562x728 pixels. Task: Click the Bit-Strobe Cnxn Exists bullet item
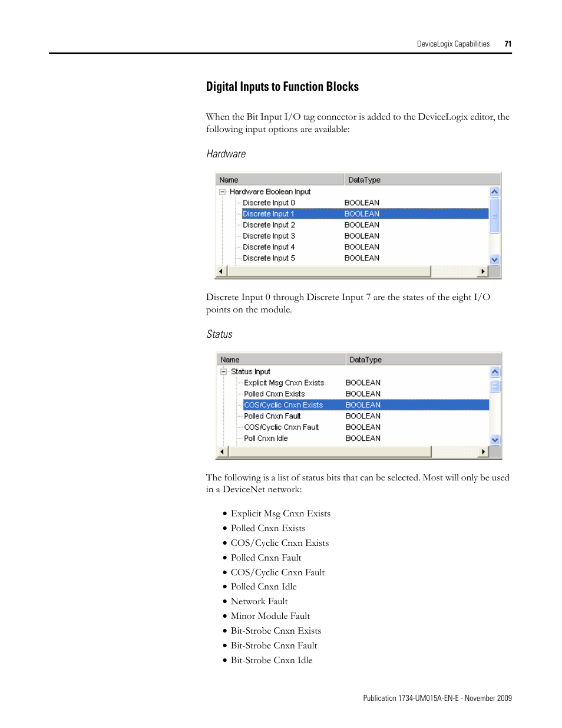(x=276, y=631)
